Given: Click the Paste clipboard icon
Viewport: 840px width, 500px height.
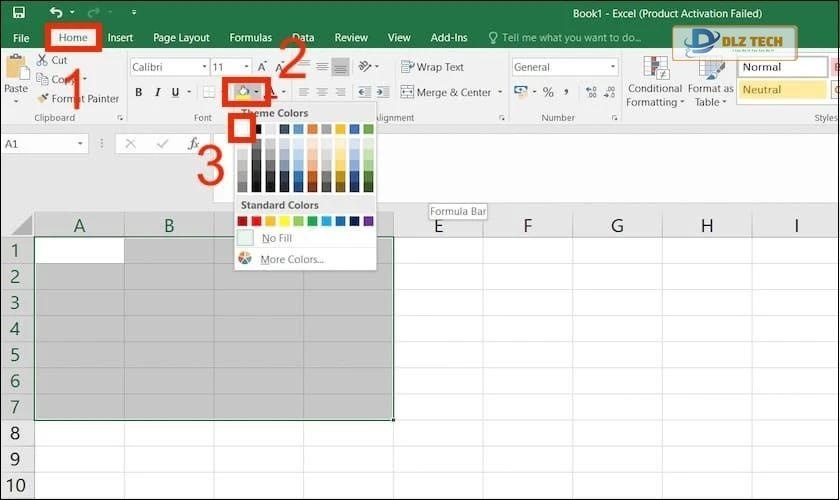Looking at the screenshot, I should [x=16, y=70].
